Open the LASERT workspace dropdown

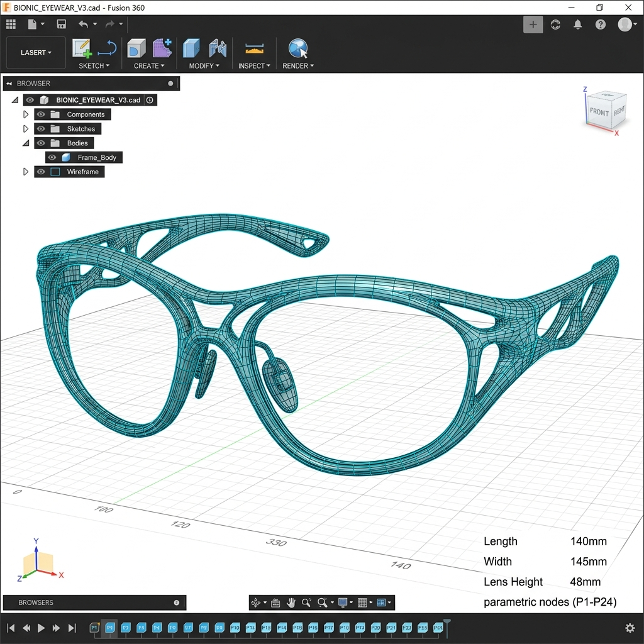coord(36,53)
